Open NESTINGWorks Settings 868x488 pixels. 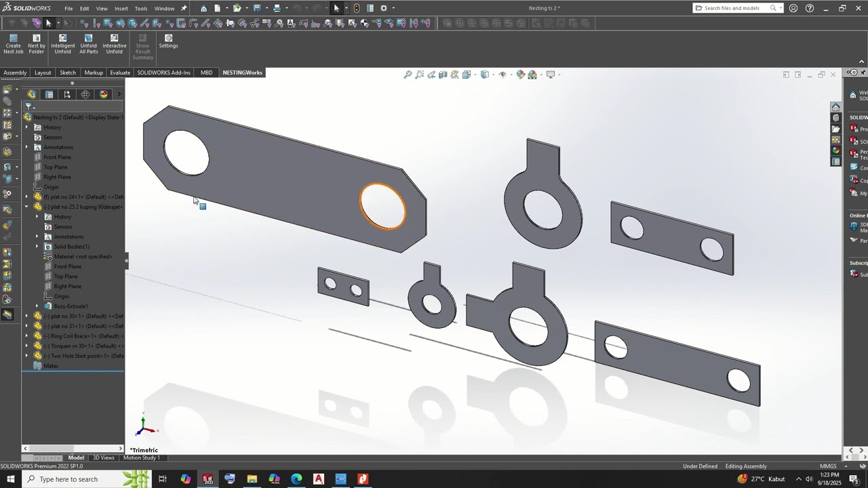point(168,41)
